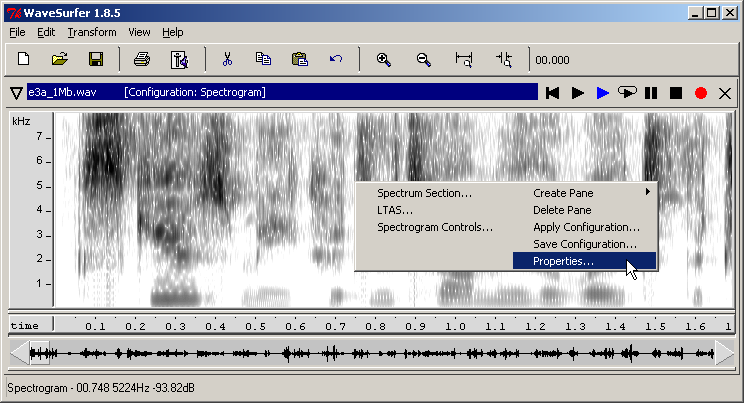Pause playback of e3a_1Mb.wav

pyautogui.click(x=651, y=93)
